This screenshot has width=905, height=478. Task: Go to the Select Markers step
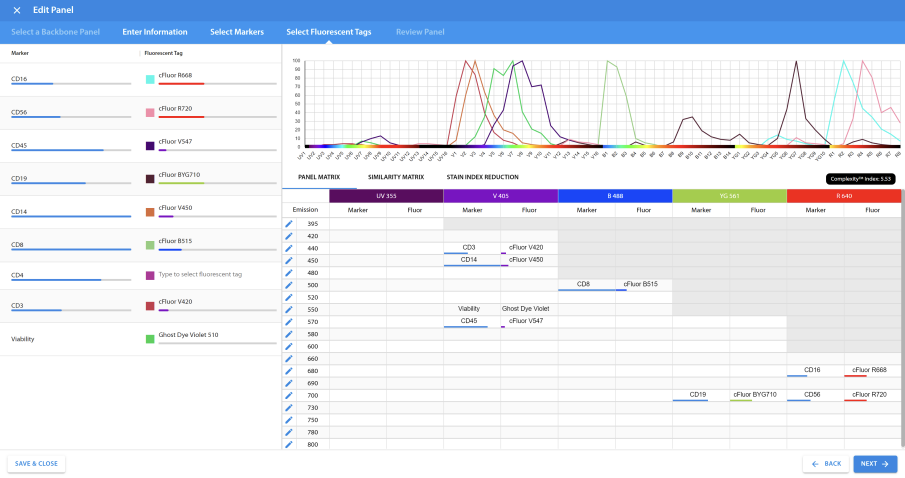[x=237, y=32]
